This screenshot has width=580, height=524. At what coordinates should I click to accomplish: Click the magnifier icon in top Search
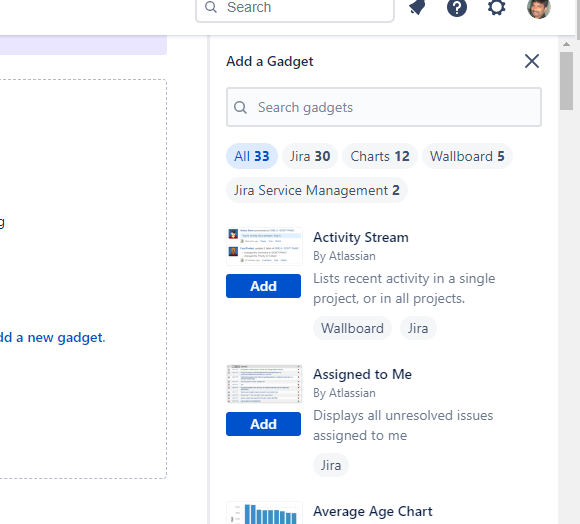pyautogui.click(x=211, y=7)
